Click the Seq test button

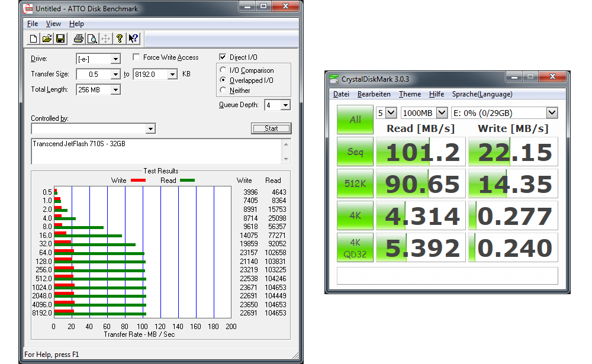click(355, 152)
